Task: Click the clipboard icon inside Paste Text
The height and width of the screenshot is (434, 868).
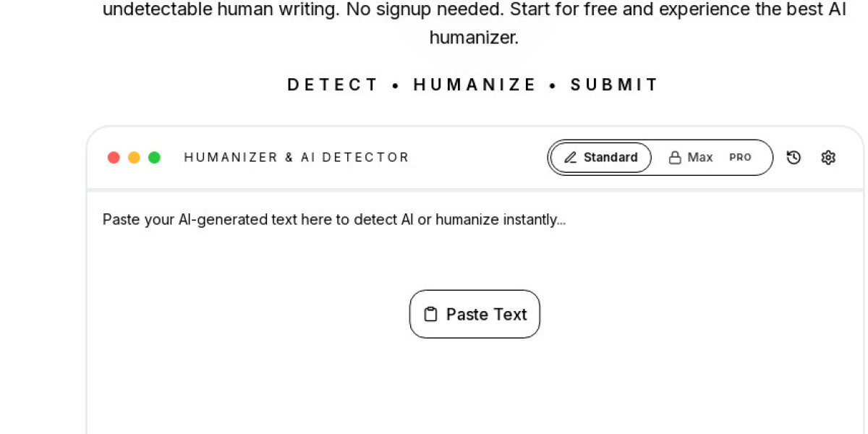Action: pos(431,314)
